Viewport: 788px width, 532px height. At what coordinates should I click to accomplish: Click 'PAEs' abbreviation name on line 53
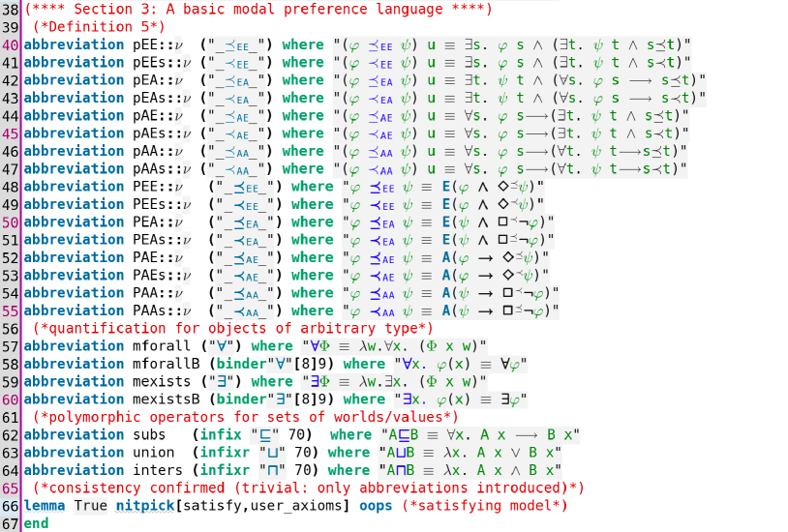point(149,275)
